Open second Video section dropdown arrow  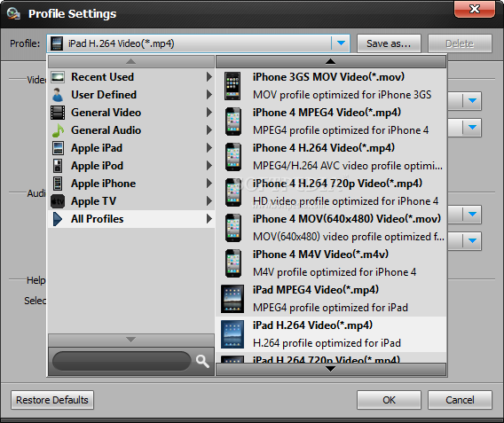(472, 128)
